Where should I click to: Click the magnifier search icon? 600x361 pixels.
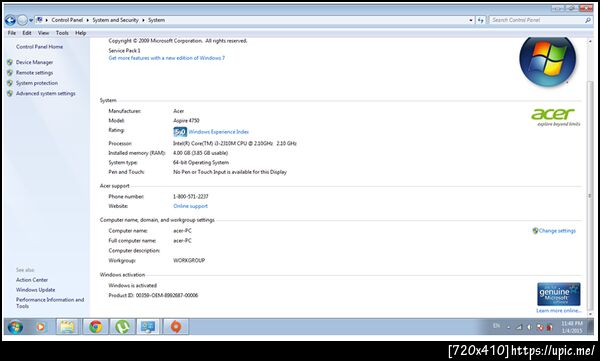point(588,20)
